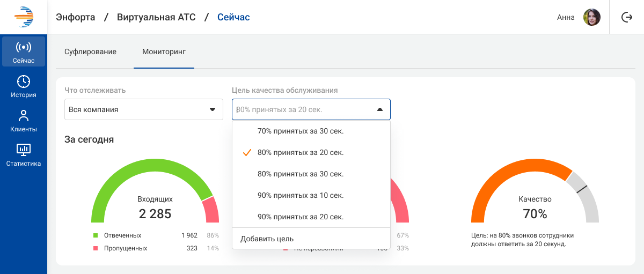Image resolution: width=644 pixels, height=274 pixels.
Task: Choose 90% принятых за 10 сек. option
Action: pos(301,196)
